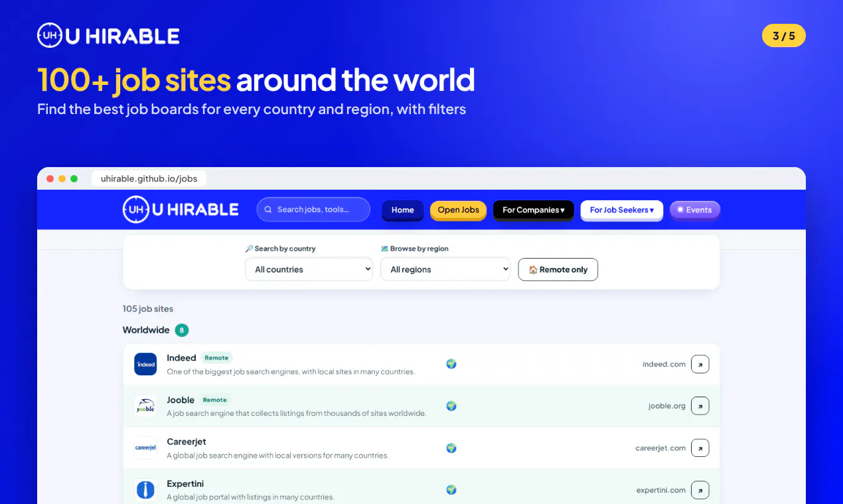Viewport: 843px width, 504px height.
Task: Open the All countries dropdown
Action: point(309,269)
